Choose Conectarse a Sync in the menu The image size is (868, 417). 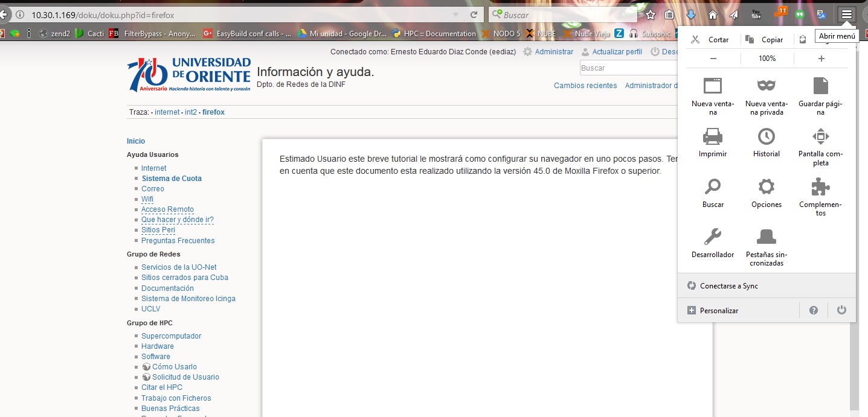tap(728, 285)
